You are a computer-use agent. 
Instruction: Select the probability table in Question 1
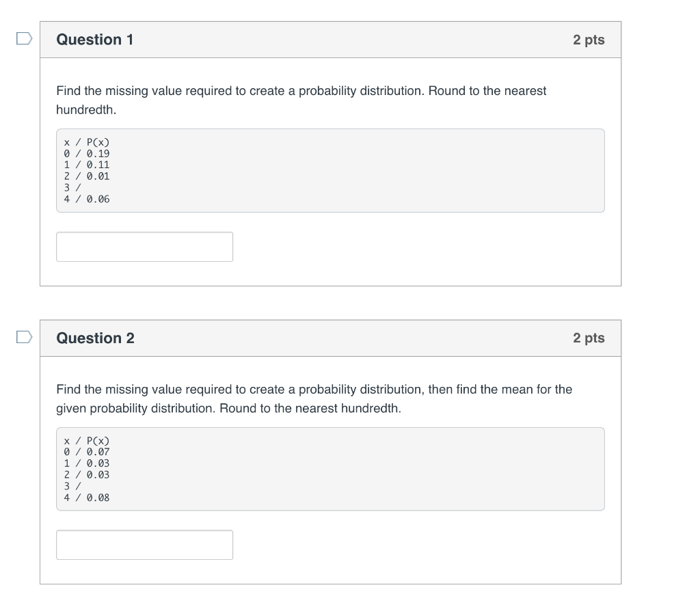[331, 170]
